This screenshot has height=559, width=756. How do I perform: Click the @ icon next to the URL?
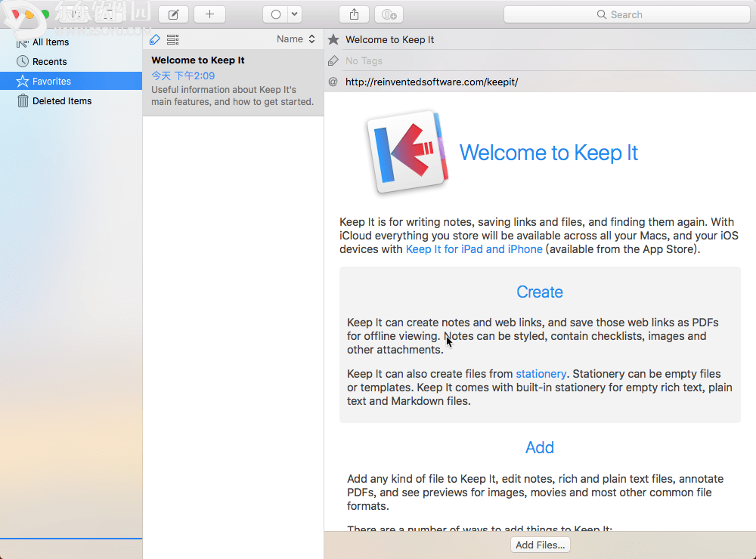pyautogui.click(x=333, y=82)
